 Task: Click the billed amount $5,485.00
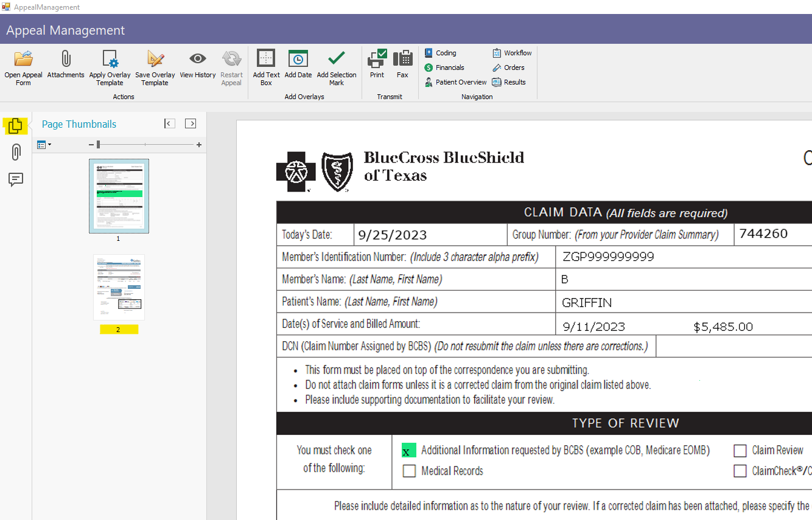[x=723, y=327]
